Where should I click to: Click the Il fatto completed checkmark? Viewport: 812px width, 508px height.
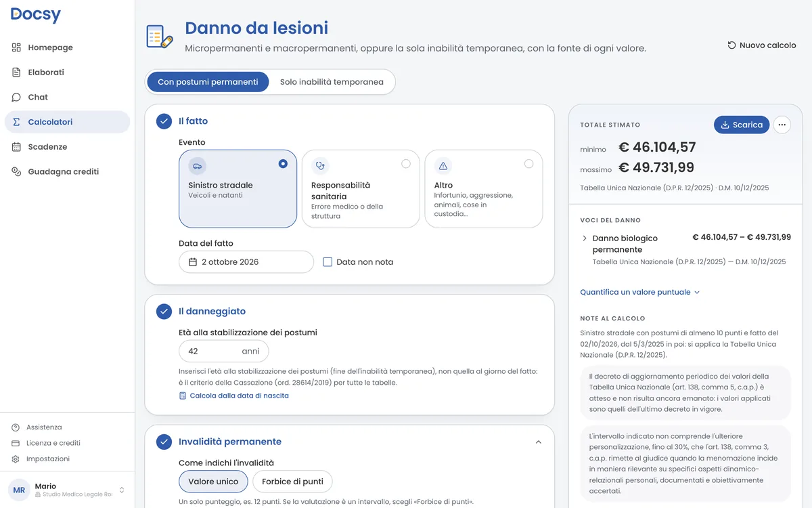coord(164,121)
